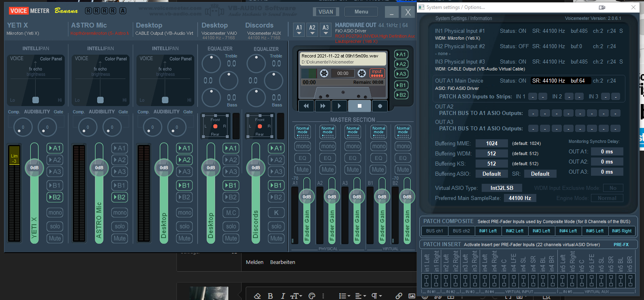Toggle mono on the Desktop CABLE Output strip
The width and height of the screenshot is (644, 300).
[x=184, y=213]
